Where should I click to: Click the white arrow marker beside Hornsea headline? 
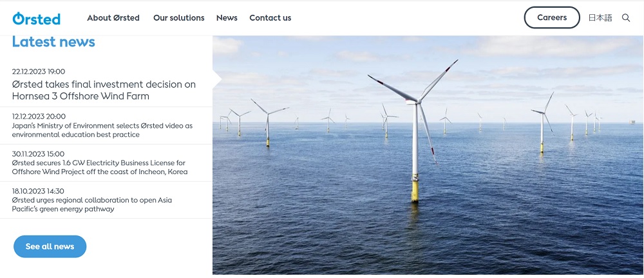pos(216,79)
